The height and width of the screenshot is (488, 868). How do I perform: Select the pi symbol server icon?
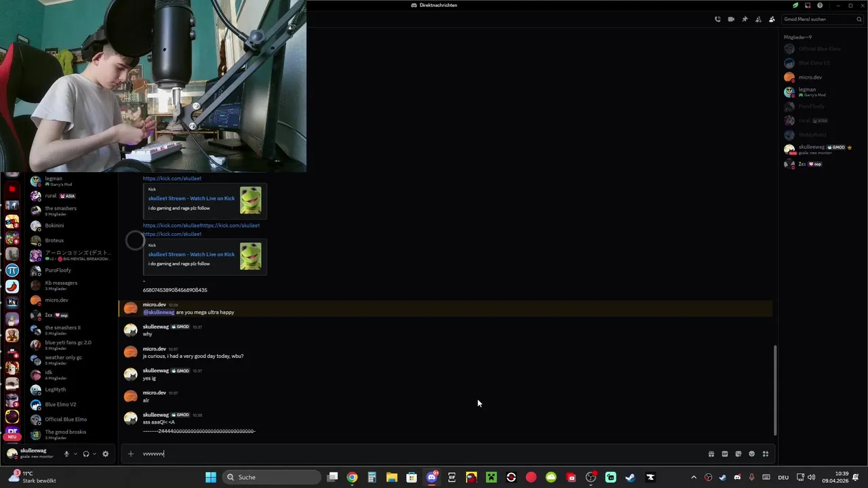pyautogui.click(x=12, y=270)
